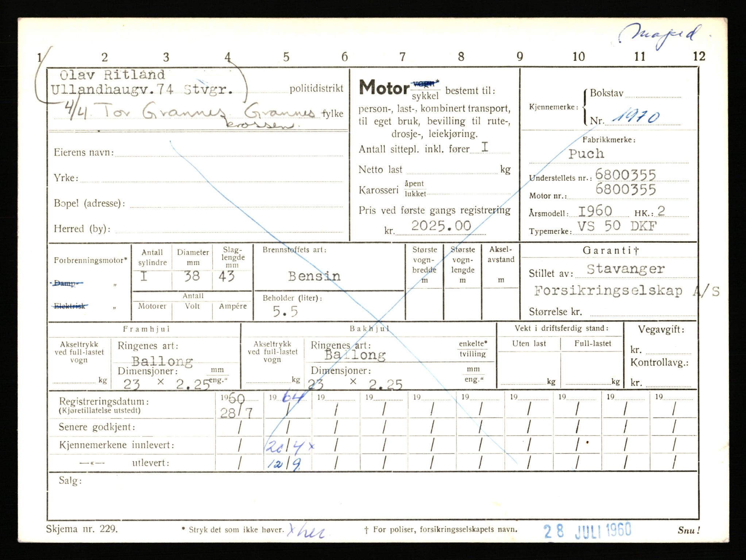Click the "Karosseri" label

[379, 190]
